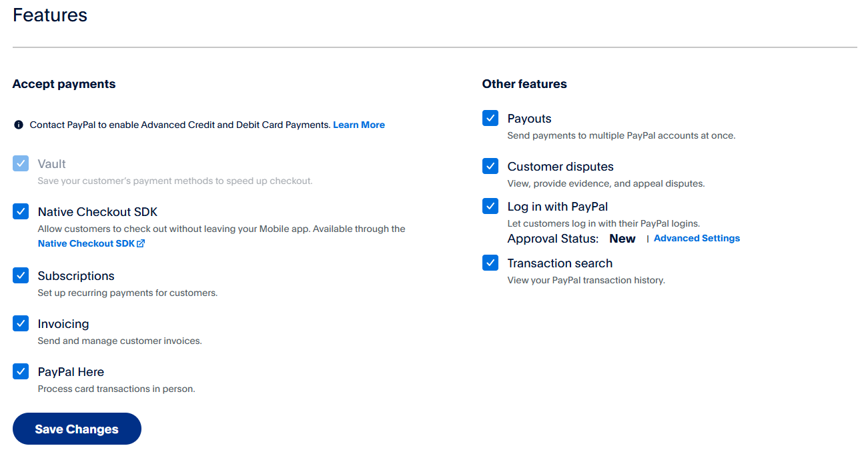Toggle the PayPal Here checkbox
Viewport: 868px width, 458px height.
coord(21,371)
